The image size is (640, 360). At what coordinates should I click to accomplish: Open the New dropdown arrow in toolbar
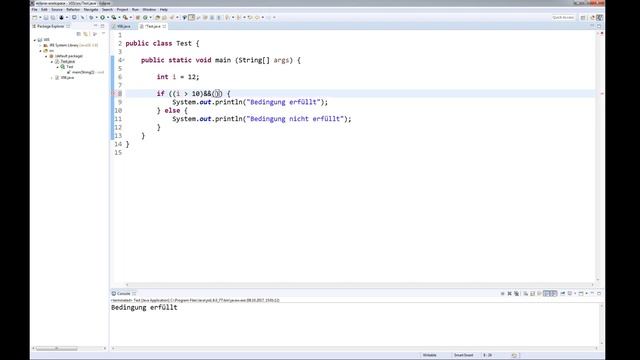coord(40,18)
